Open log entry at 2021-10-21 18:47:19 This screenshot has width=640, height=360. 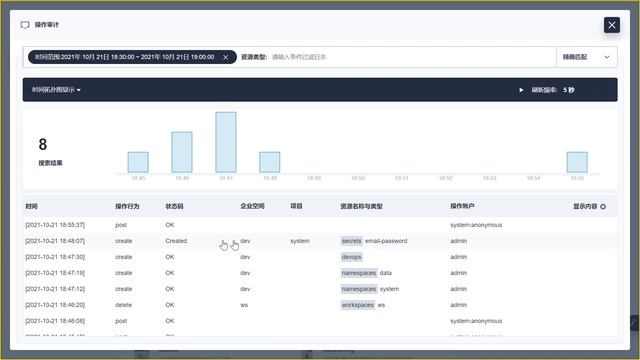pyautogui.click(x=320, y=273)
